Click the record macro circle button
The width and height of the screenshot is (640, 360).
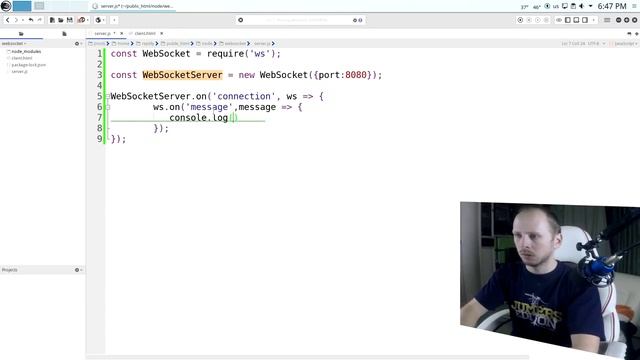(x=520, y=20)
